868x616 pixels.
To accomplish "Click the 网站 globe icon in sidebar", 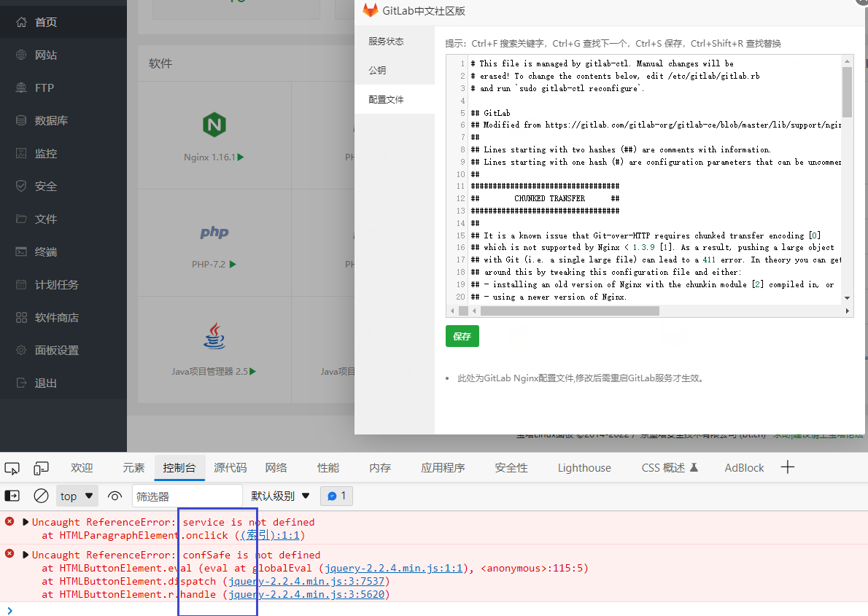I will [x=21, y=55].
